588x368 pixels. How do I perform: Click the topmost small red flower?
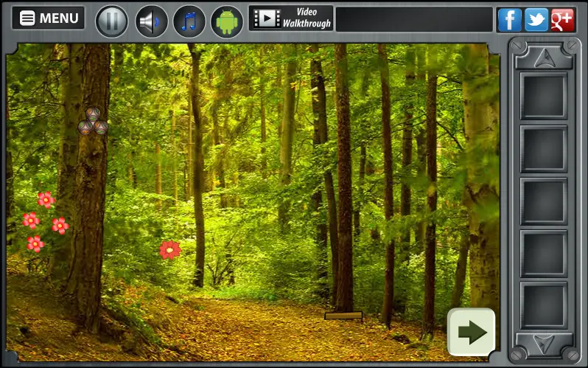(46, 200)
